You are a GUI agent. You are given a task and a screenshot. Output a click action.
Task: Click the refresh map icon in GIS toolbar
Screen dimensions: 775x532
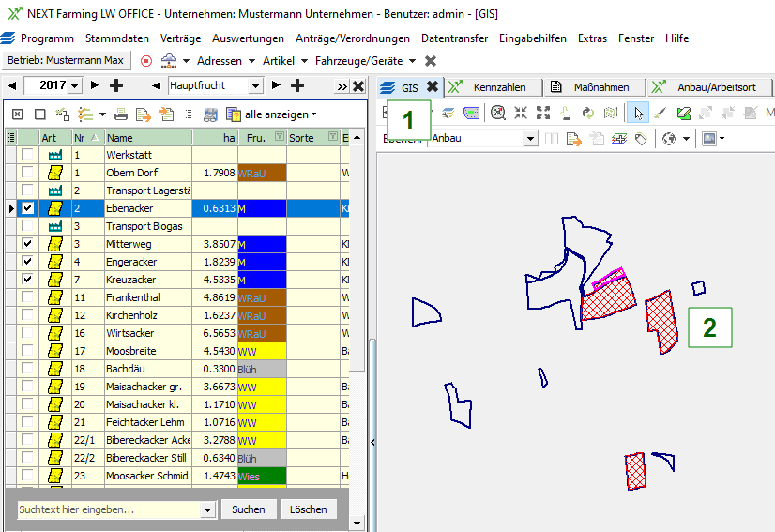[x=588, y=114]
